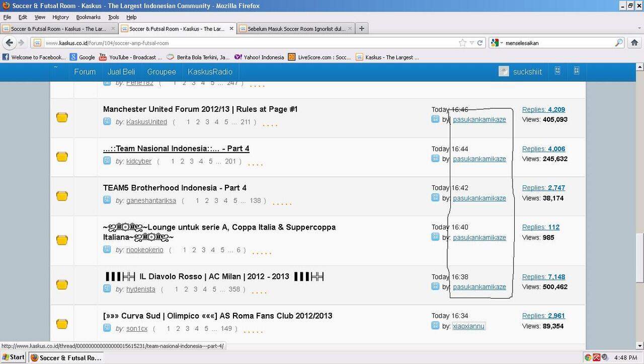Open the URL history dropdown arrow
The width and height of the screenshot is (644, 364).
(472, 43)
